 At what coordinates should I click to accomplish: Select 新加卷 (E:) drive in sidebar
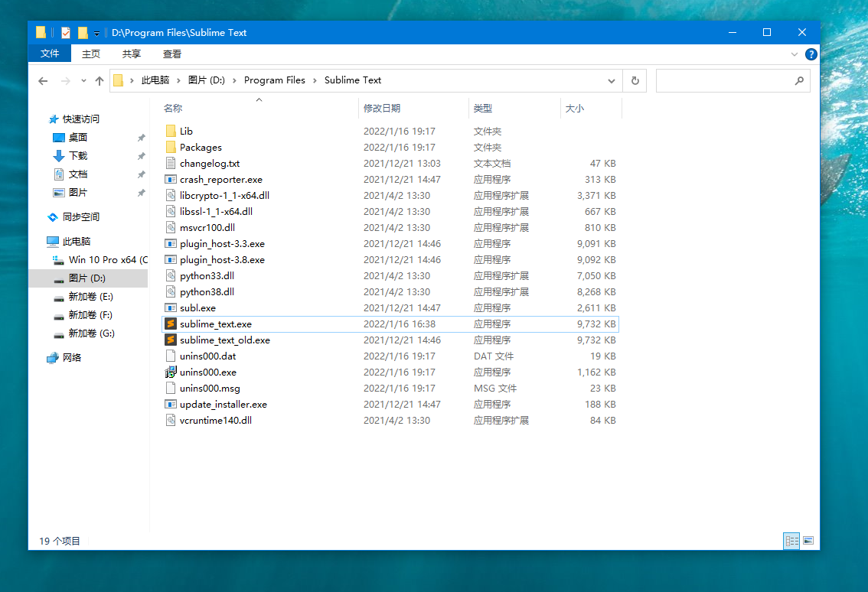[90, 297]
